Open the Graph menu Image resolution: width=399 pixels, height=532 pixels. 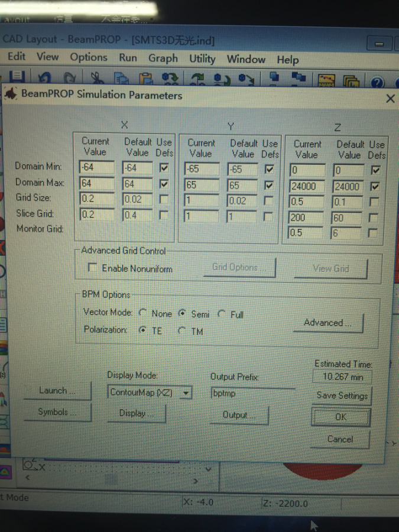[x=163, y=59]
